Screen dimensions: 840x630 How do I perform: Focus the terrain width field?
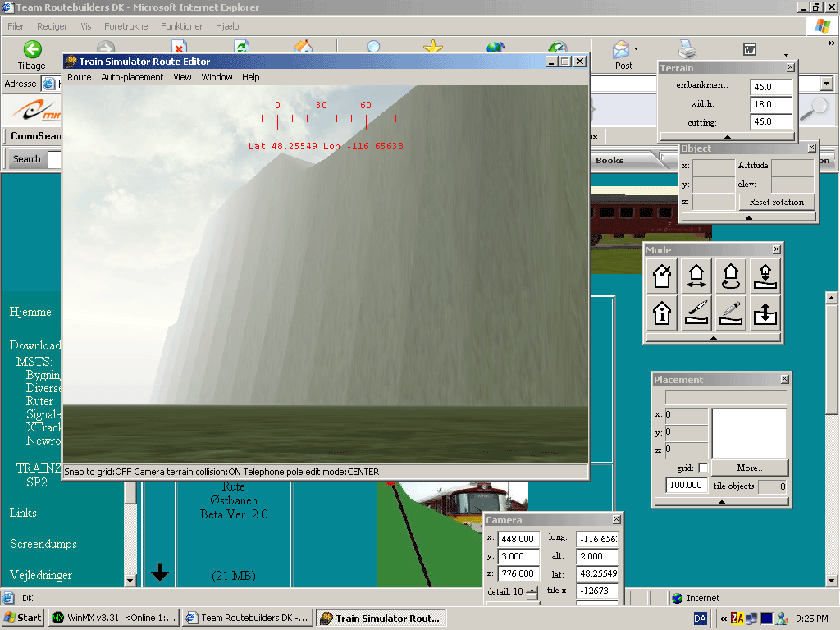pyautogui.click(x=770, y=104)
